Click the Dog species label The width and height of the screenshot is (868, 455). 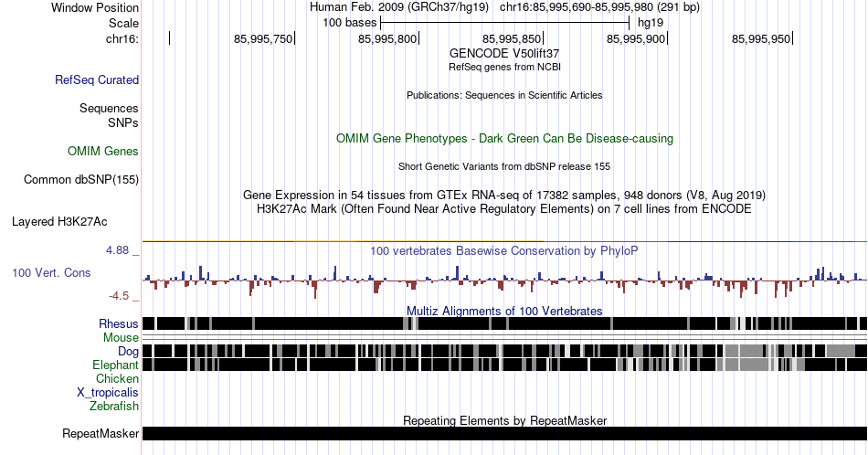click(129, 351)
